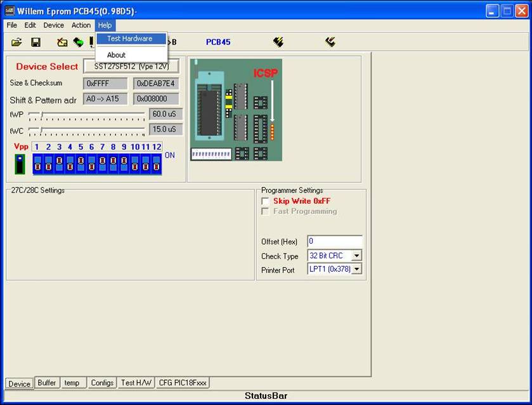Click the PCB45 toolbar label
The image size is (532, 405).
point(218,42)
